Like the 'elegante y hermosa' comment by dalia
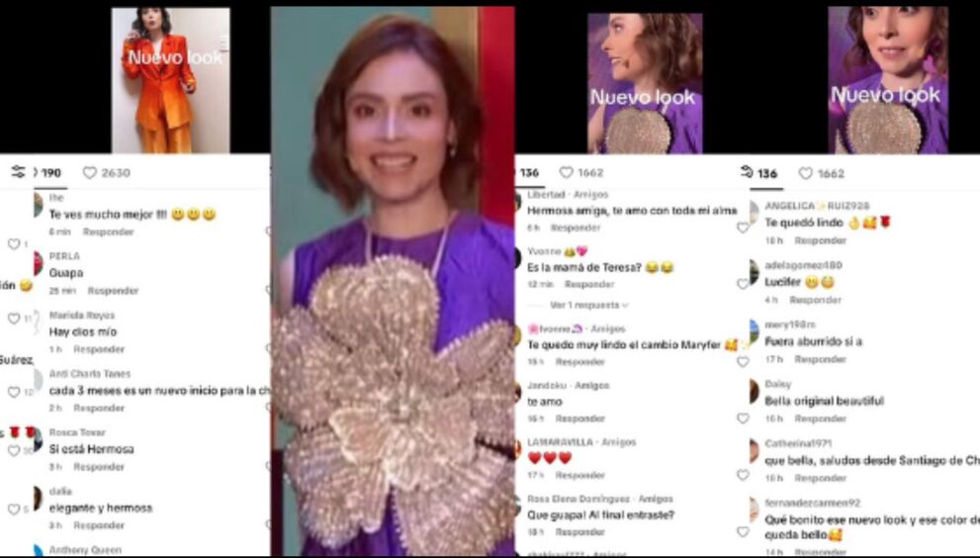 tap(14, 510)
